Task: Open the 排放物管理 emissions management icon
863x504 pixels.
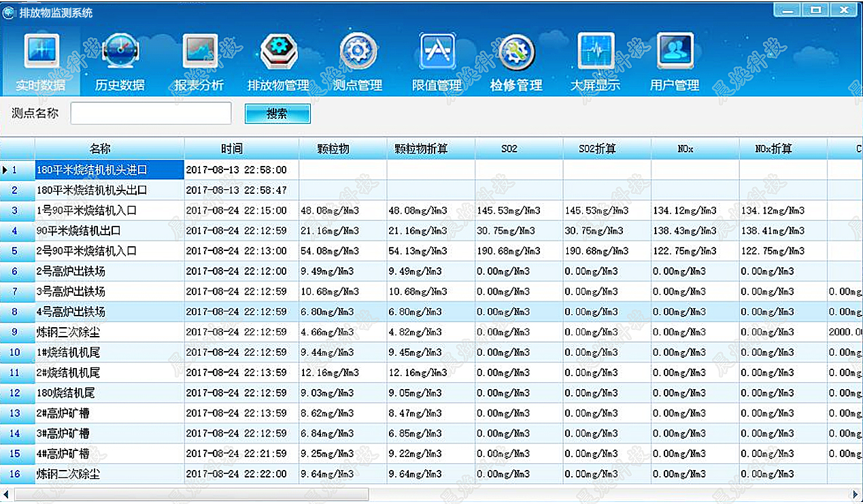Action: (x=278, y=53)
